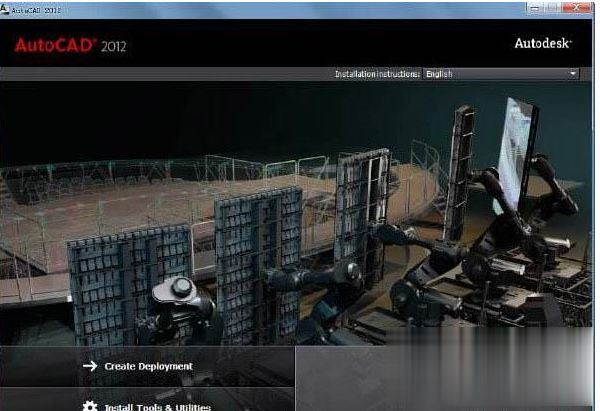This screenshot has height=411, width=600.
Task: Choose the Create Deployment option
Action: point(148,366)
